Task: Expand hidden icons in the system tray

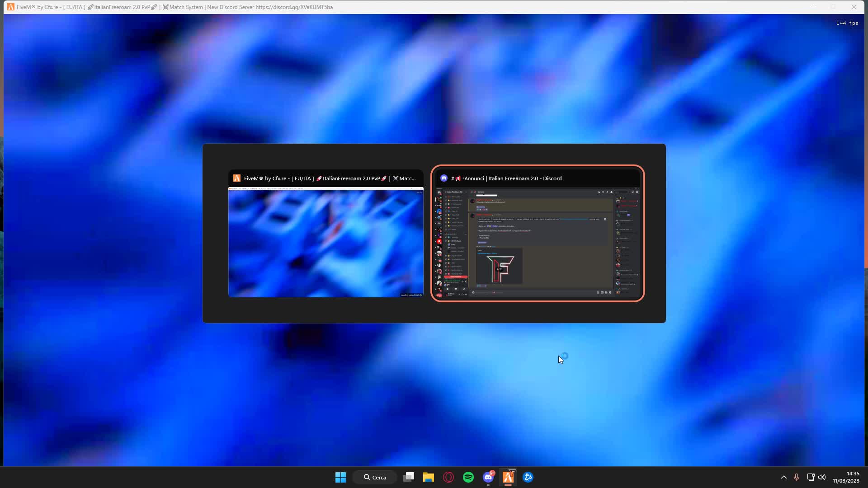Action: tap(783, 477)
